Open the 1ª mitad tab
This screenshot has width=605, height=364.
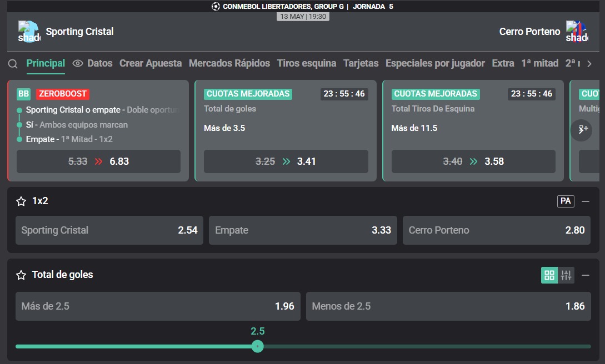click(x=540, y=64)
